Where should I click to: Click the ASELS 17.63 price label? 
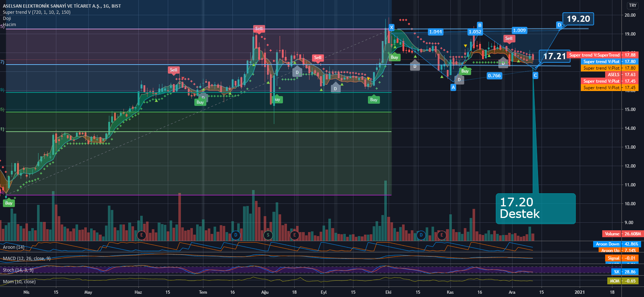621,75
